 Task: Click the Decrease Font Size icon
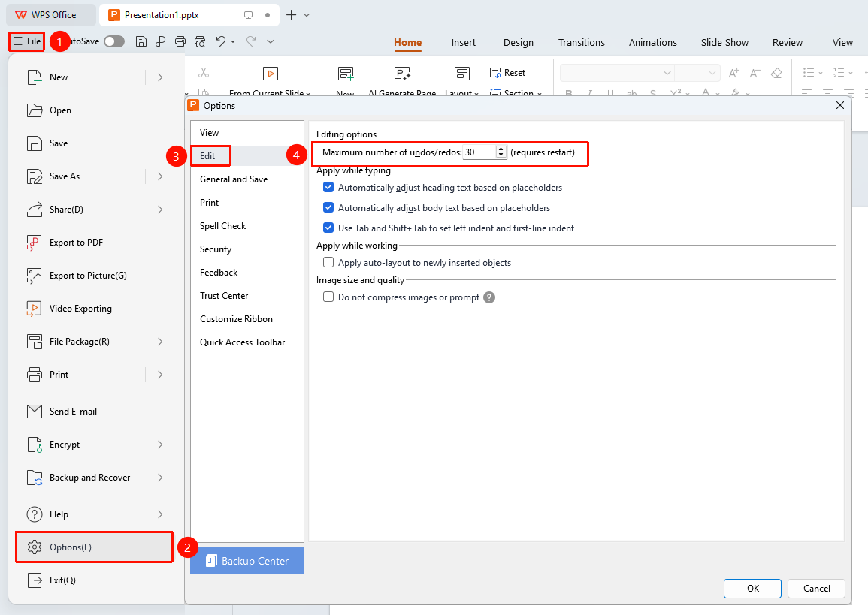pos(755,73)
